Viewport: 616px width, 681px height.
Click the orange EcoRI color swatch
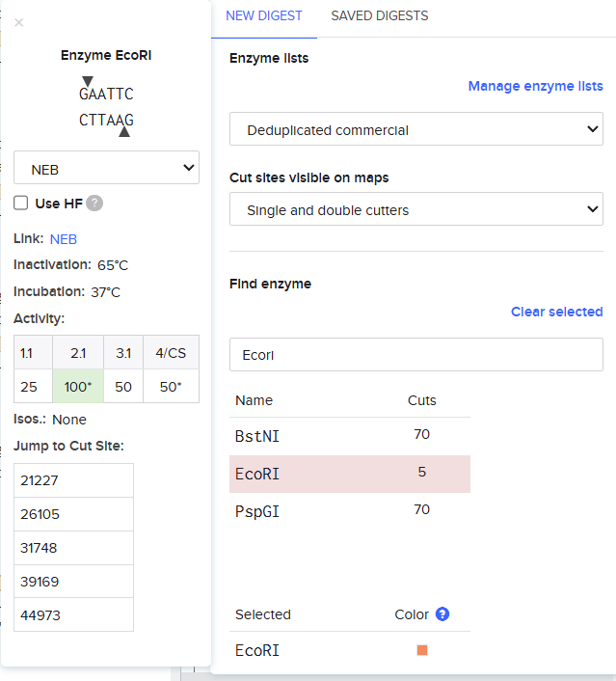[x=422, y=650]
